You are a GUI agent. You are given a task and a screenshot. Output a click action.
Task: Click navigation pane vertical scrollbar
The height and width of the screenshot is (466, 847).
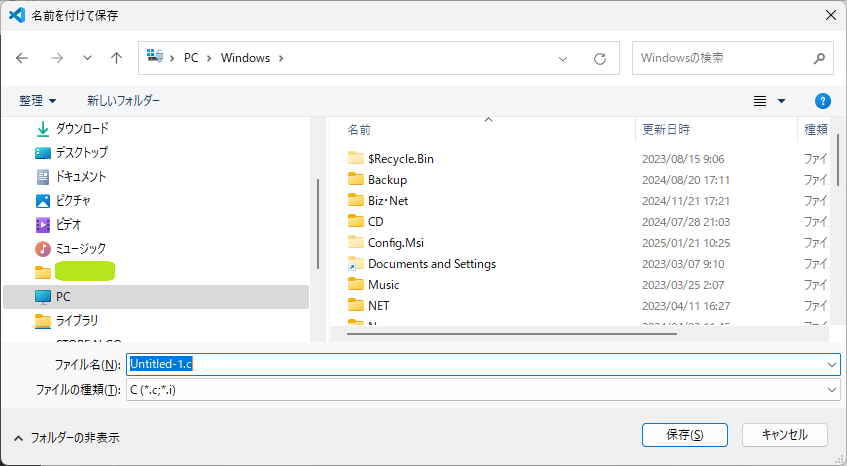pos(318,224)
